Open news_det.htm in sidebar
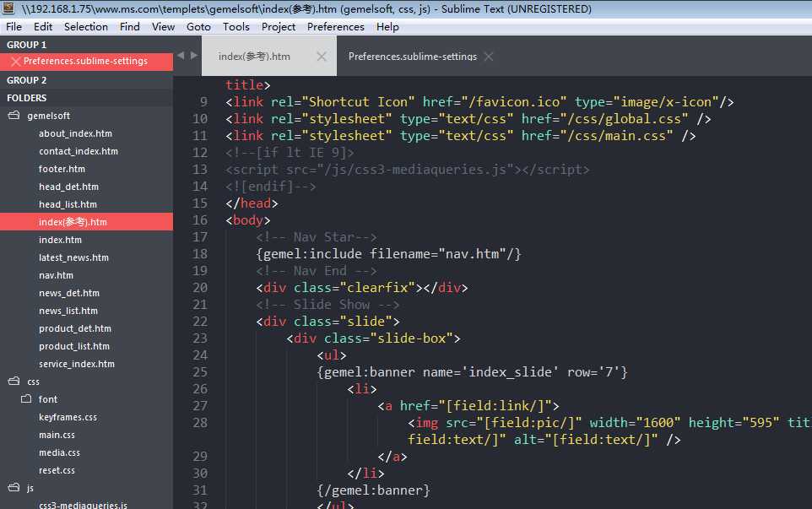 [x=69, y=293]
